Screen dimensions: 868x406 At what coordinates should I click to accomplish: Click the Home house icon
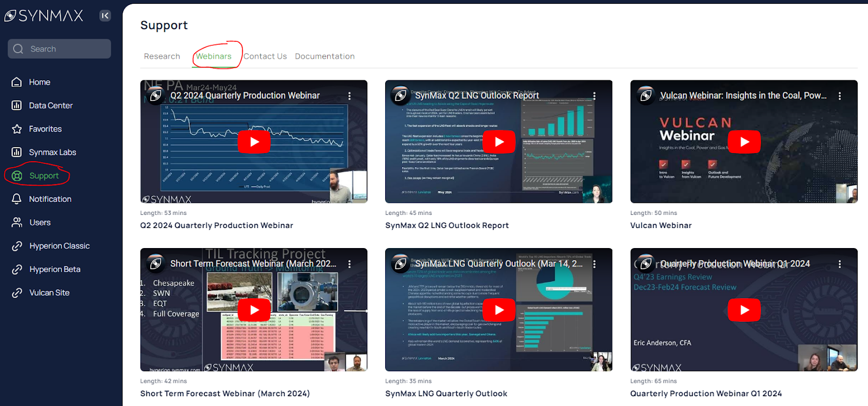click(x=17, y=82)
